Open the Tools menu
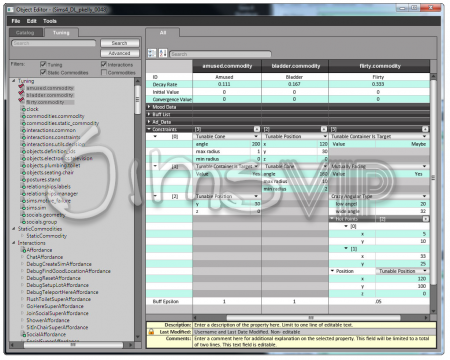This screenshot has width=450, height=360. (x=50, y=21)
